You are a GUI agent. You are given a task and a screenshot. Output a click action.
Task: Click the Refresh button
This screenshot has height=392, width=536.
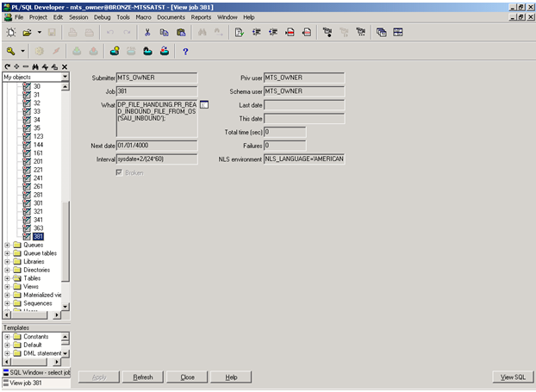pos(143,377)
